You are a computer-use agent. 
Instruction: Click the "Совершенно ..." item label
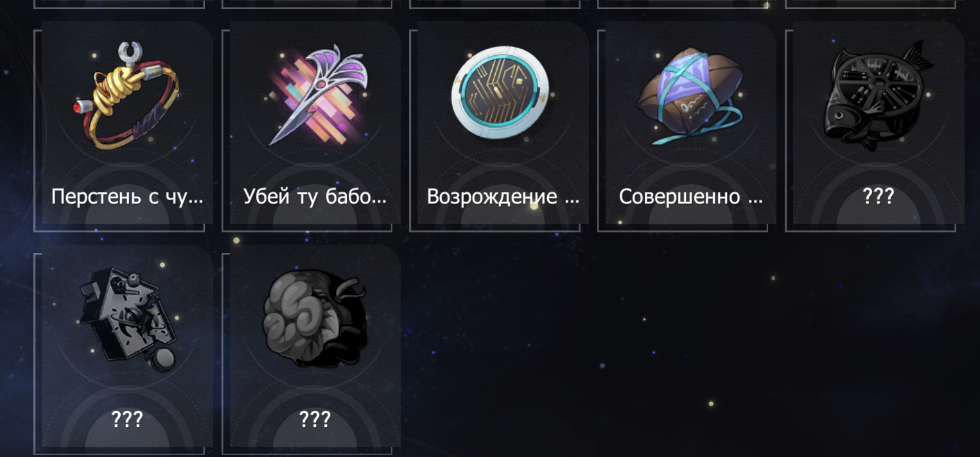click(x=691, y=196)
